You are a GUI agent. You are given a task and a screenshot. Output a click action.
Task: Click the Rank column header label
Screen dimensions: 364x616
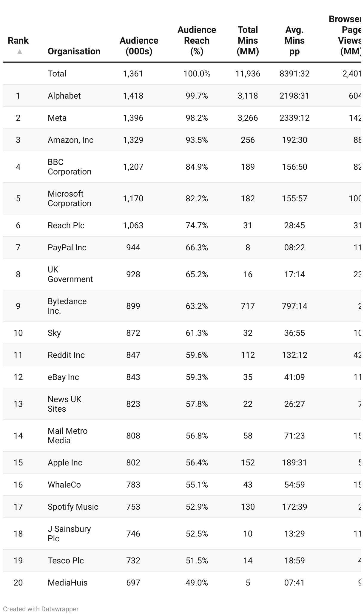18,41
